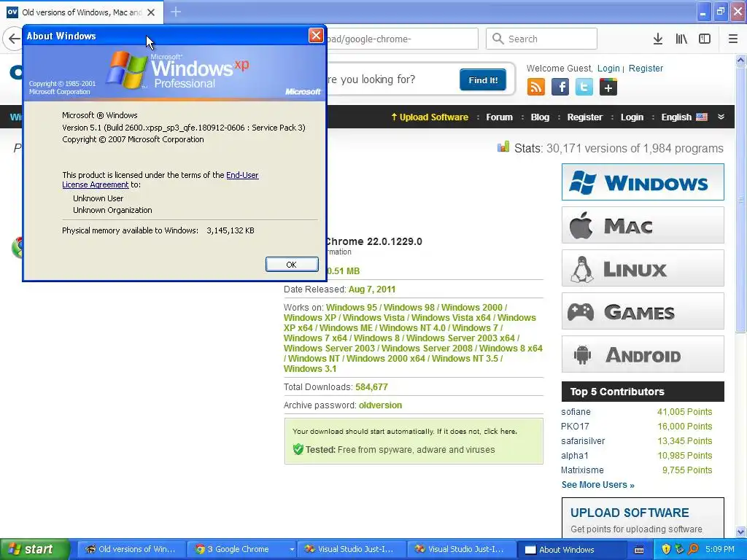
Task: Expand the 3 Google Chrome taskbar group
Action: [x=292, y=549]
